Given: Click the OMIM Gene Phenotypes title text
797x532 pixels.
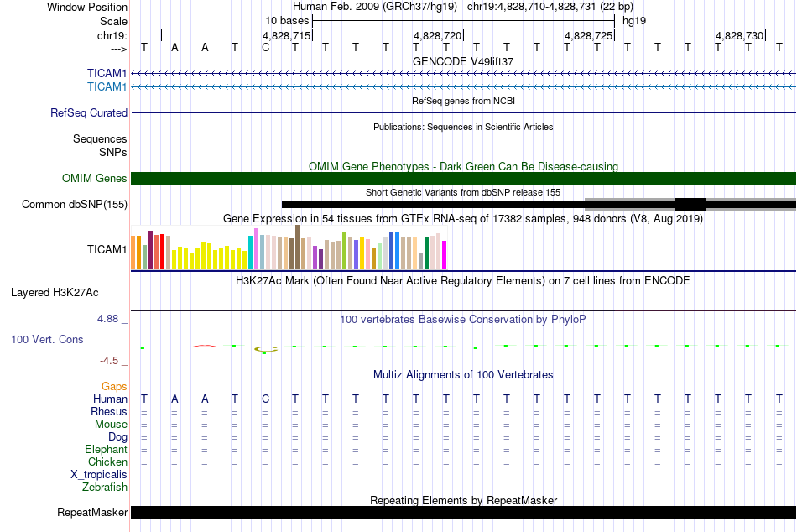Looking at the screenshot, I should coord(464,166).
